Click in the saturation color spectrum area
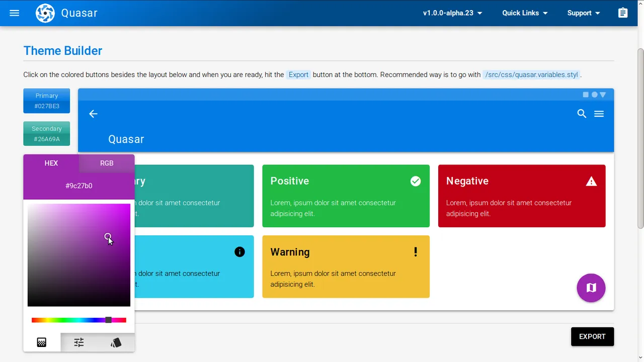The image size is (644, 362). point(79,255)
